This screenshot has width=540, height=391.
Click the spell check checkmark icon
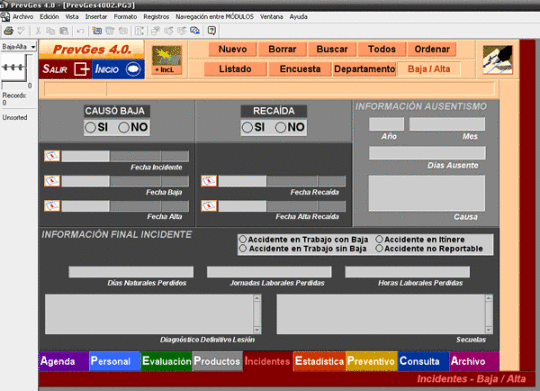pos(21,31)
